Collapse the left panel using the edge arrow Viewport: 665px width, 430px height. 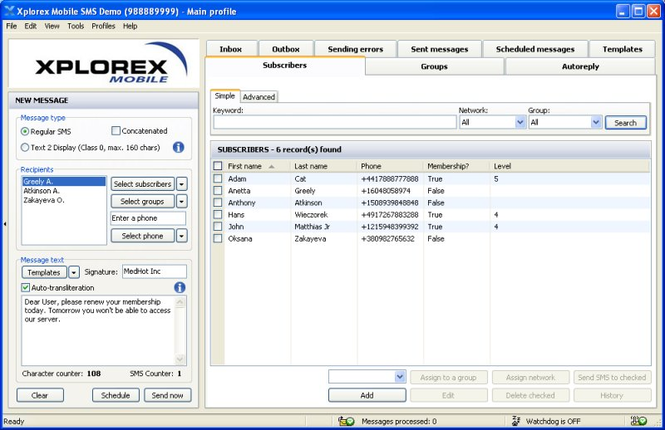5,223
